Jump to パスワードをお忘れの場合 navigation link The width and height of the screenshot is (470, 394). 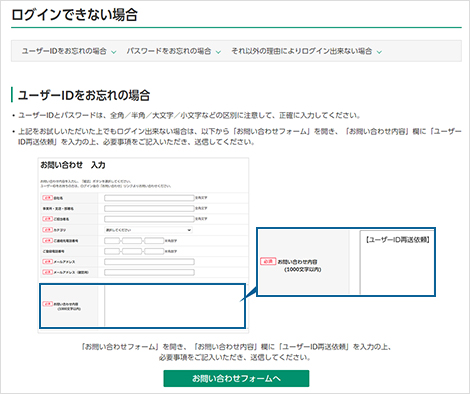coord(169,51)
